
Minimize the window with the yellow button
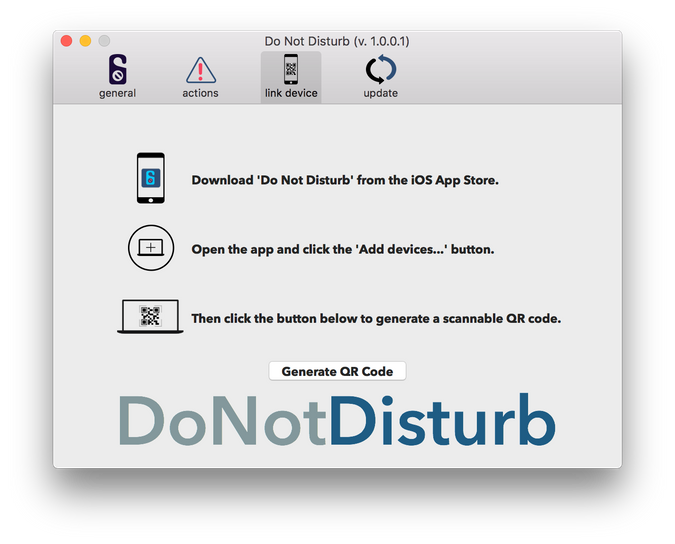click(x=85, y=41)
